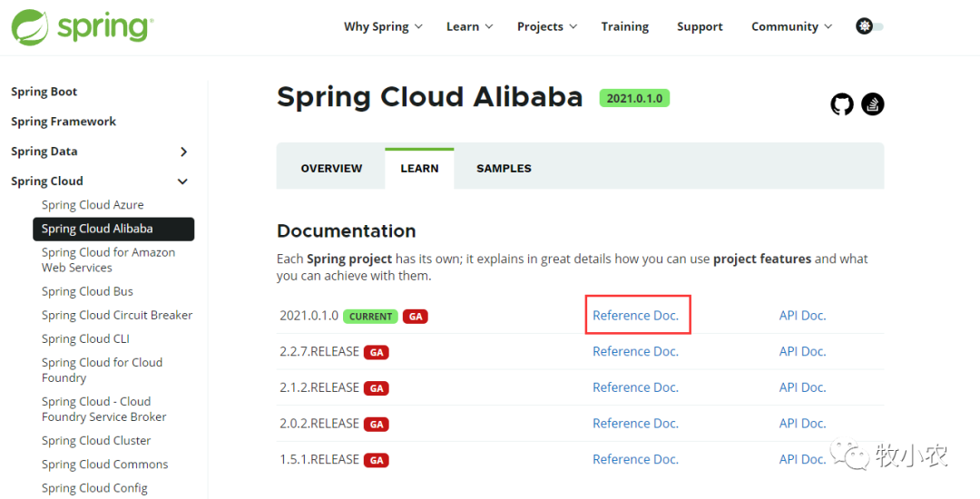
Task: Open Spring Framework in the sidebar
Action: 64,122
